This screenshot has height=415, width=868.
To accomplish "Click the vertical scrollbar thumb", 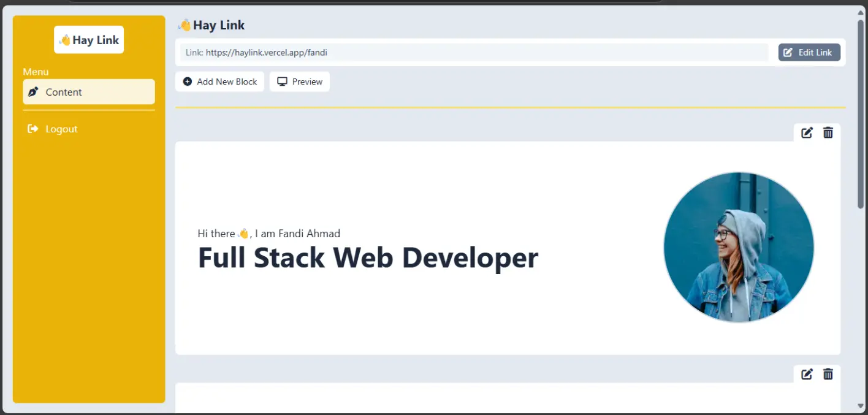I will [x=861, y=113].
